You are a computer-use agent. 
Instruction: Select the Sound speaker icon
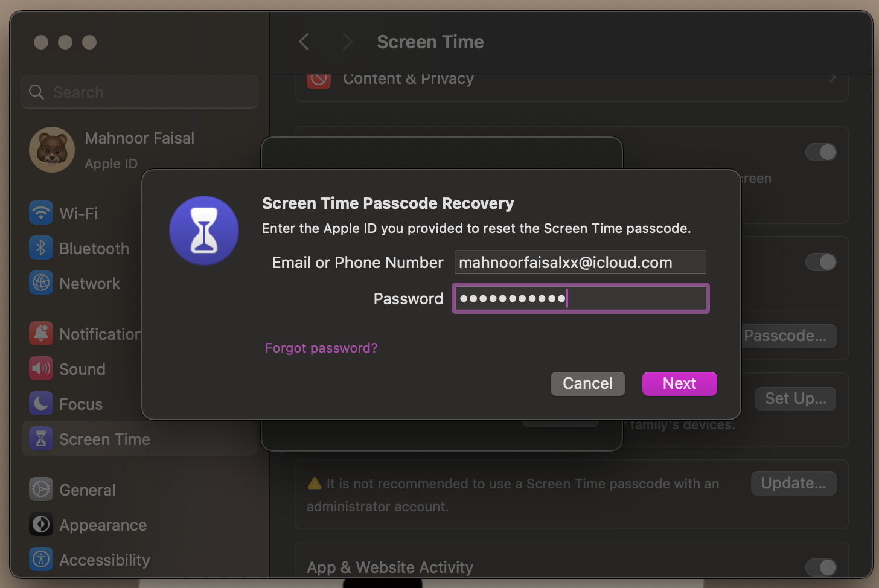pyautogui.click(x=40, y=368)
